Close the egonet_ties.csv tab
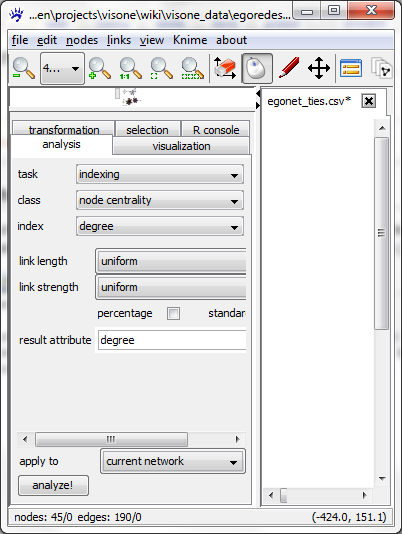The width and height of the screenshot is (402, 534). click(x=369, y=101)
